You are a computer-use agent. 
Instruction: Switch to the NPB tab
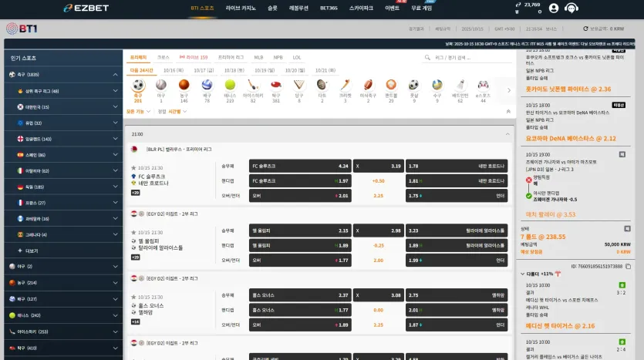coord(278,58)
